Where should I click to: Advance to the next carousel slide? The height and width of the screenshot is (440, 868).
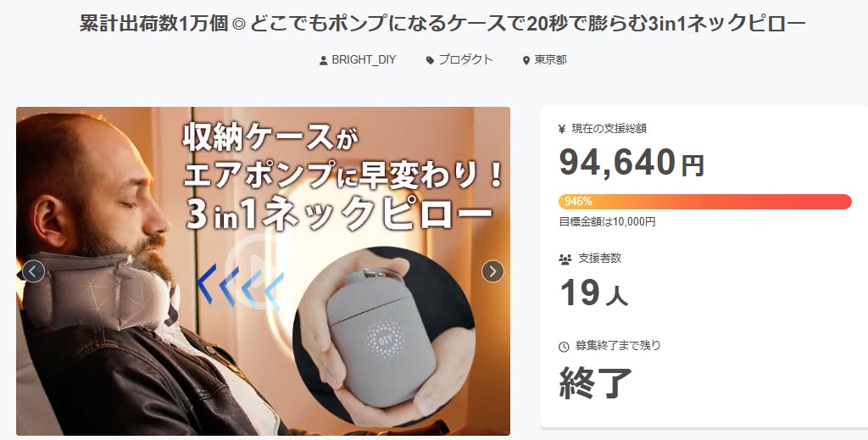pyautogui.click(x=492, y=271)
